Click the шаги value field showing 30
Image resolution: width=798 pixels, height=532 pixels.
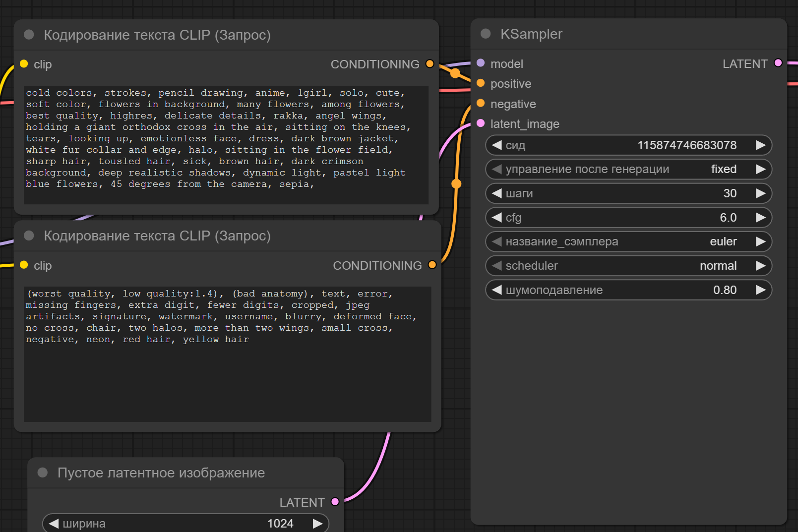(x=628, y=193)
